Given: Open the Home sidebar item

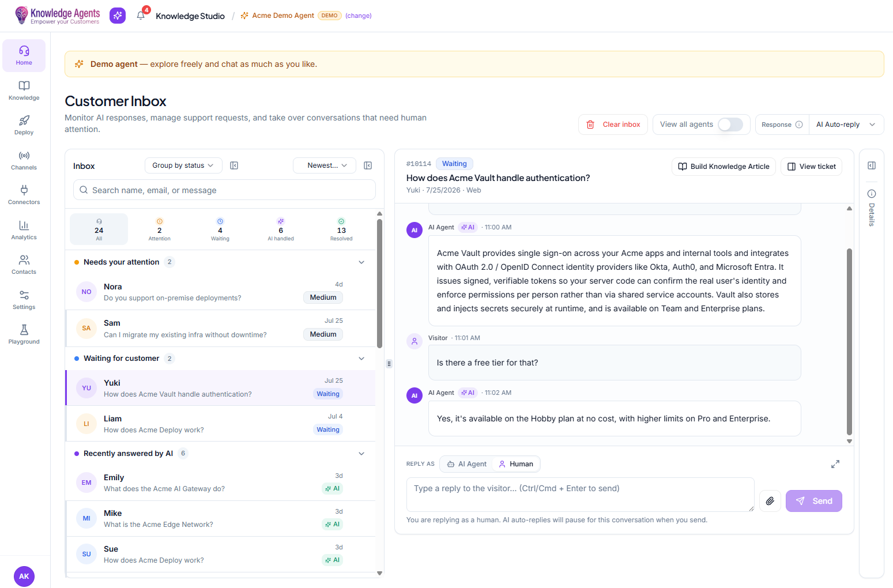Looking at the screenshot, I should click(24, 55).
